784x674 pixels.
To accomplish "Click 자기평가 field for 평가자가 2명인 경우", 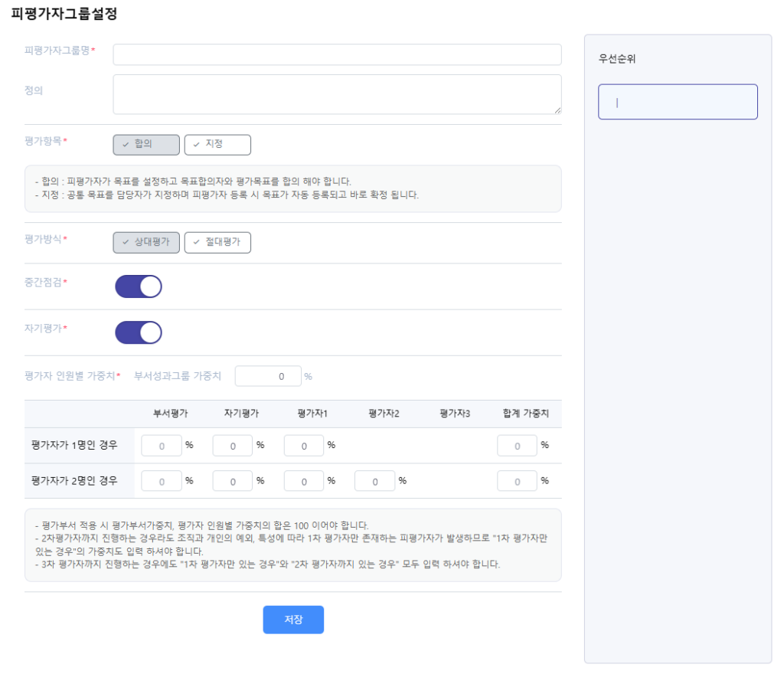I will coord(232,482).
